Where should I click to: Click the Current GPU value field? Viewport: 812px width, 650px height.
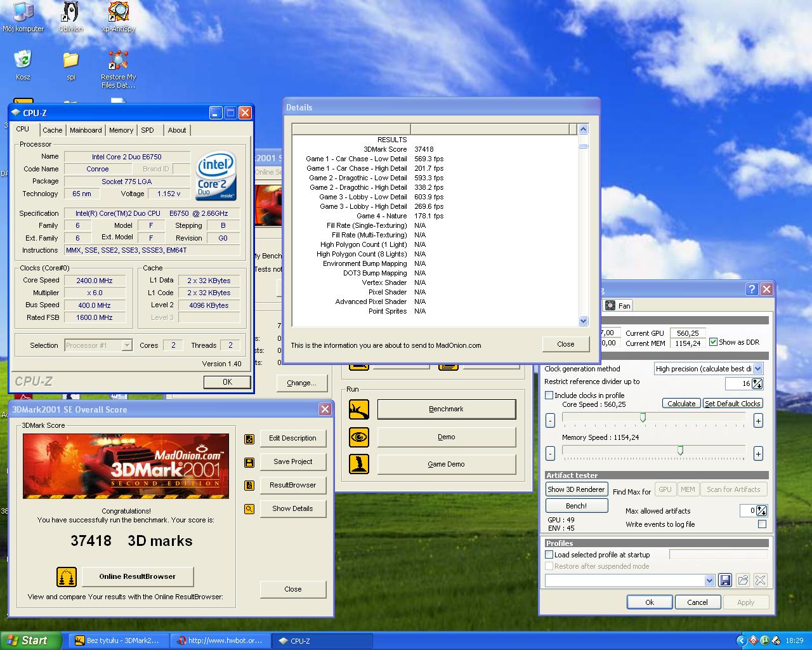coord(687,333)
